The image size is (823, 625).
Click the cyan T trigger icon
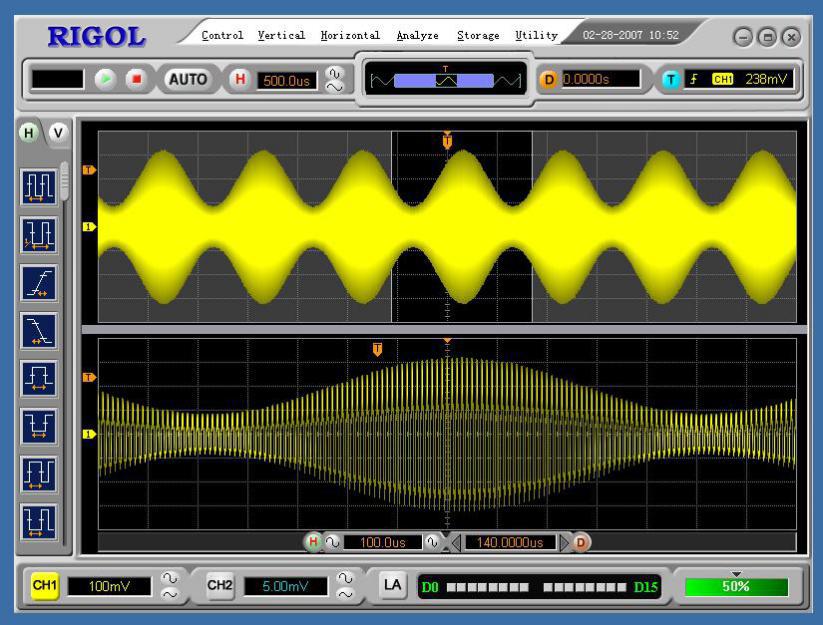click(x=670, y=80)
